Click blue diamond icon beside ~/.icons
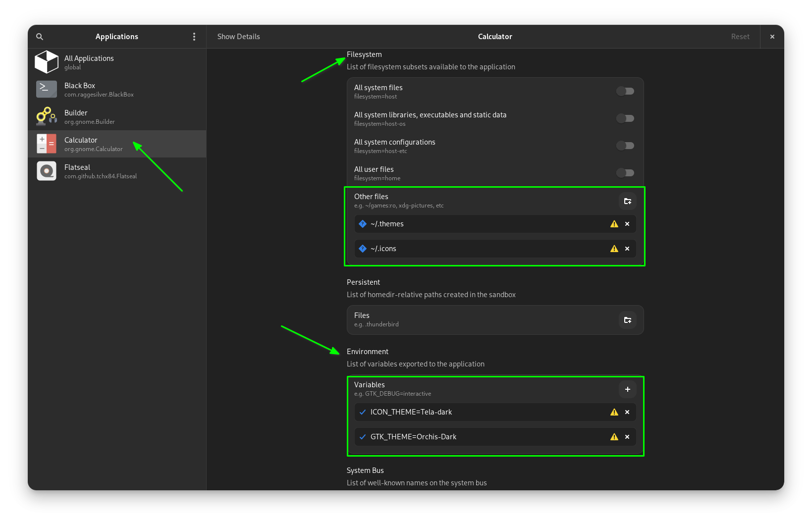Image resolution: width=812 pixels, height=521 pixels. (x=363, y=249)
